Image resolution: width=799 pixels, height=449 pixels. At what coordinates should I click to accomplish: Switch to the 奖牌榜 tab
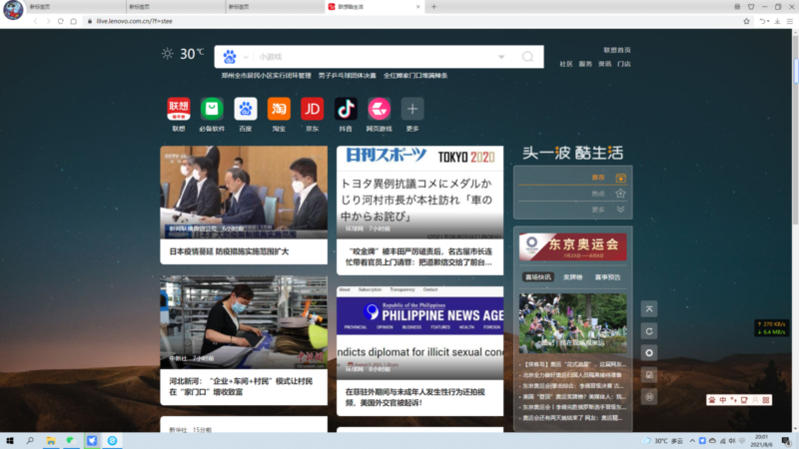tap(572, 277)
